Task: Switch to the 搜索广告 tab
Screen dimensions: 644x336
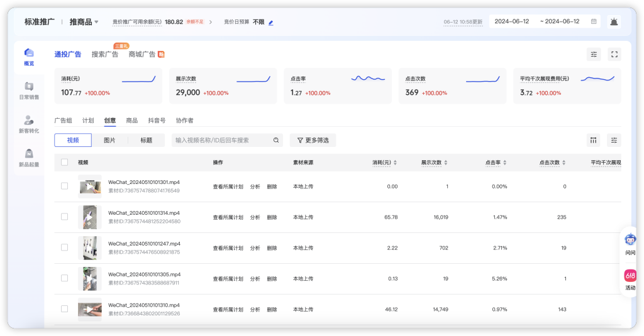Action: pyautogui.click(x=105, y=54)
